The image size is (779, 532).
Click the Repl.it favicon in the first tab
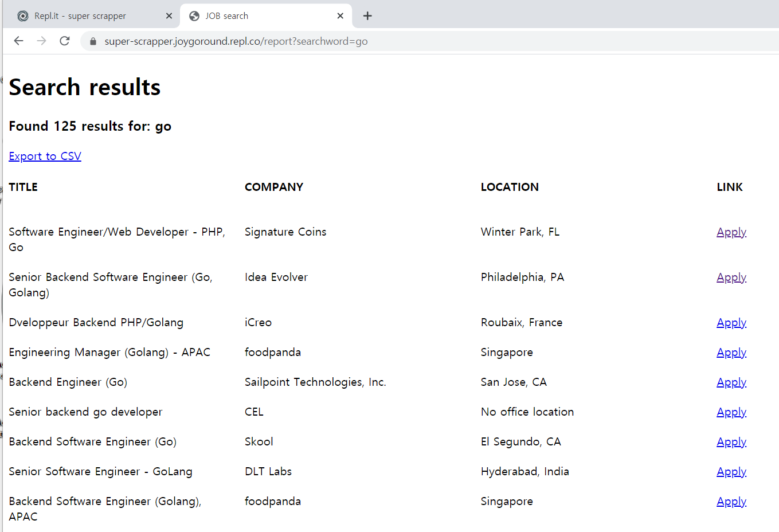23,16
